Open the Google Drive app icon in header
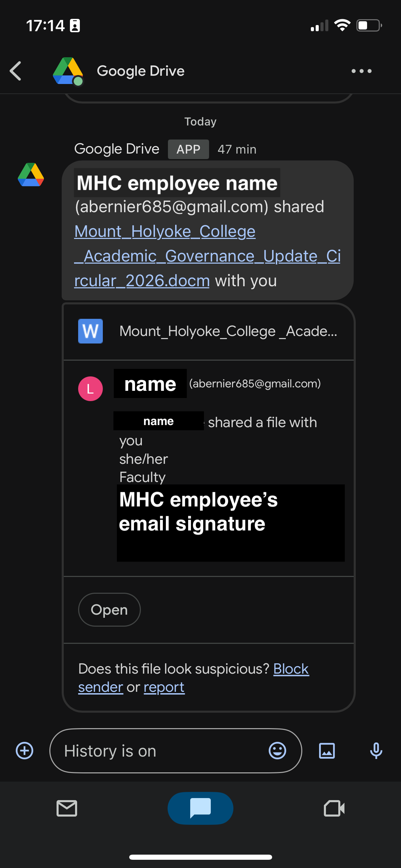401x868 pixels. 67,71
